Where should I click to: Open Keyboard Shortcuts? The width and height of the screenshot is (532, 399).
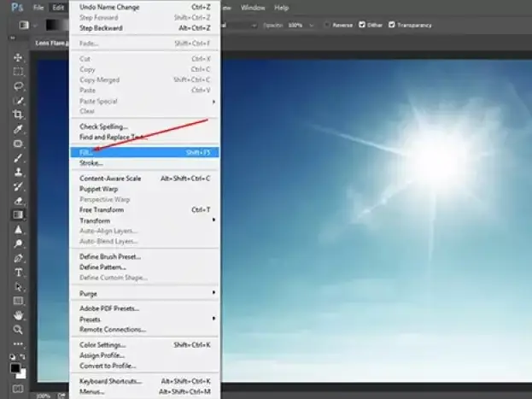pyautogui.click(x=145, y=381)
